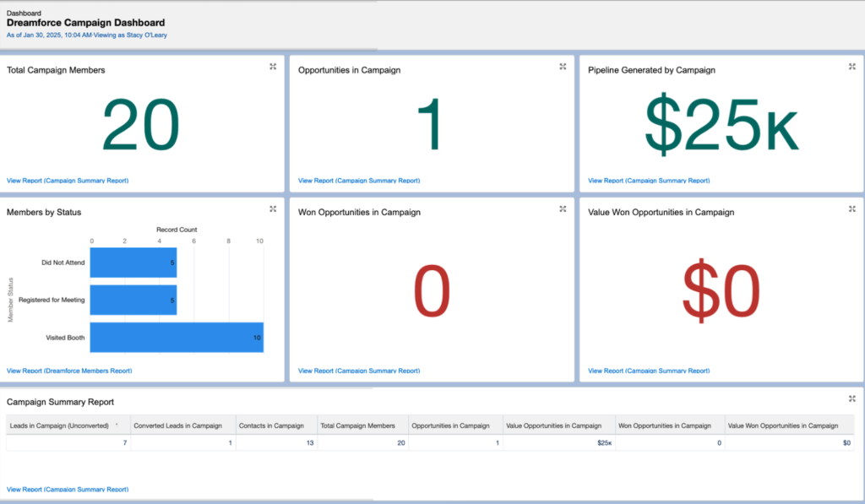
Task: Open View Report link under Pipeline Generated
Action: 649,181
